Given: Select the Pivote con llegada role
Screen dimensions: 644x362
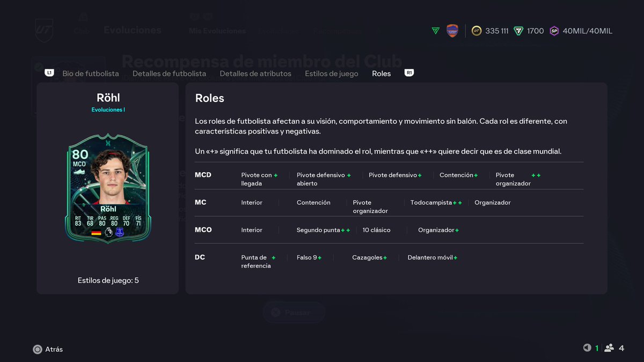Looking at the screenshot, I should click(x=259, y=179).
